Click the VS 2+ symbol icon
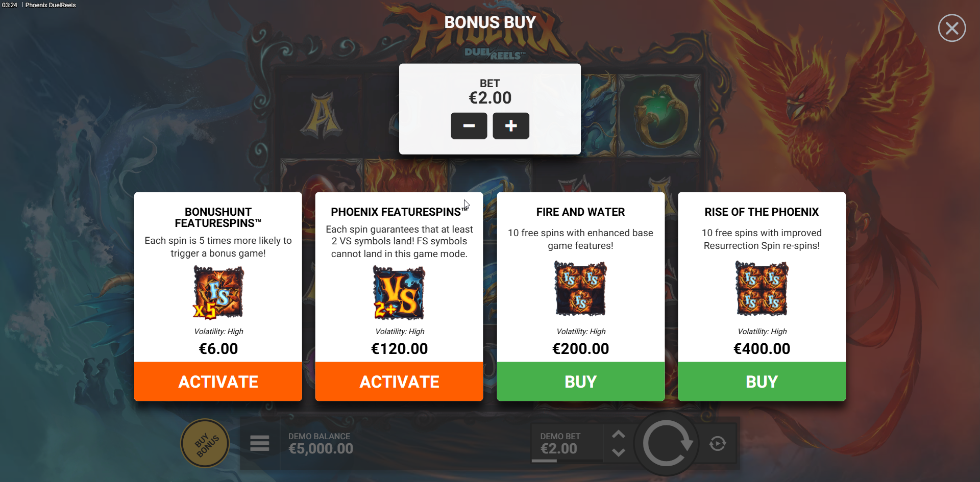This screenshot has height=482, width=980. (x=399, y=293)
